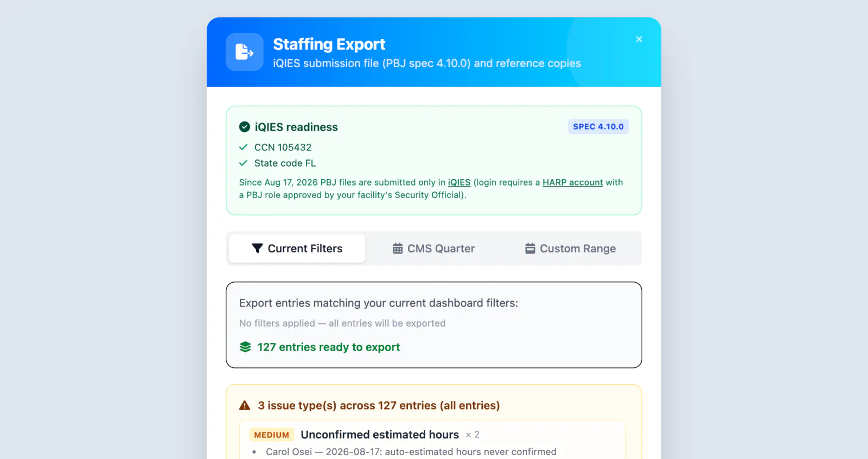Click the checkmark next to State code FL
The width and height of the screenshot is (868, 459).
click(243, 163)
